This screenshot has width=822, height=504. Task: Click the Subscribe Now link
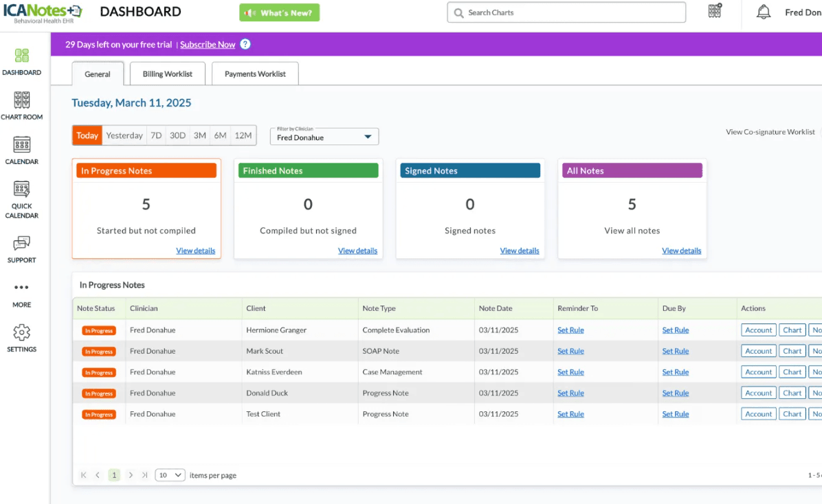pyautogui.click(x=208, y=45)
